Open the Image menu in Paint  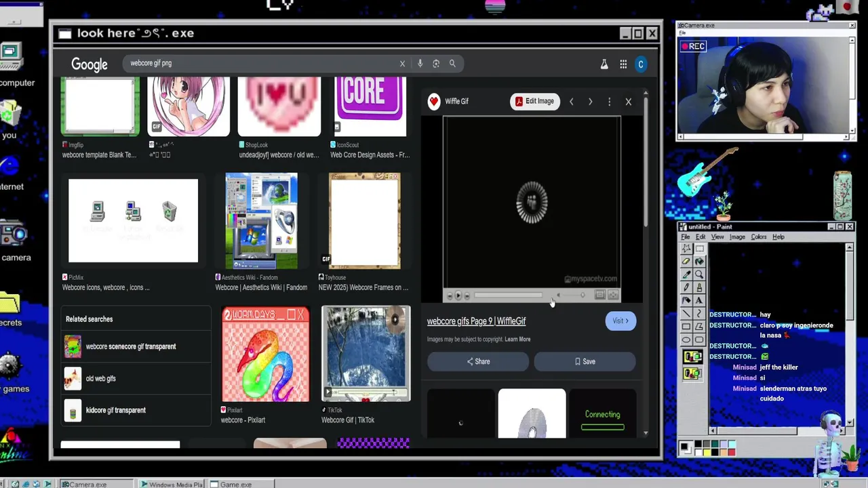click(x=737, y=237)
